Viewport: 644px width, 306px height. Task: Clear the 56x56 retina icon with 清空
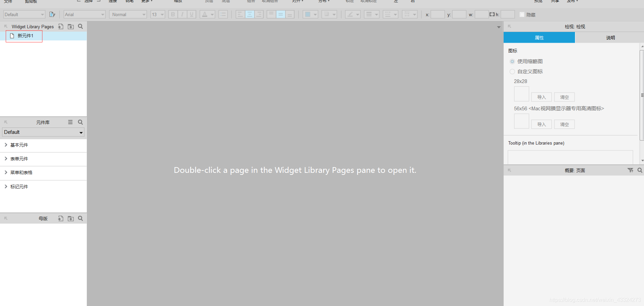(x=564, y=124)
